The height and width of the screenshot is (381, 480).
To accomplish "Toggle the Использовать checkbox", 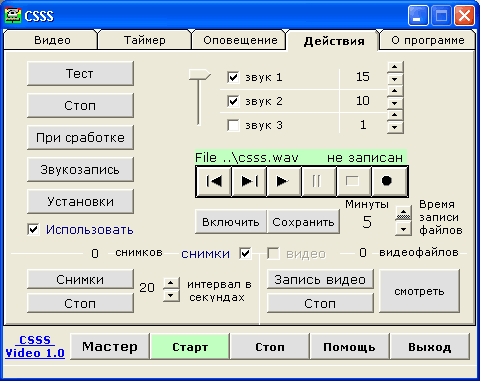I will (x=33, y=230).
